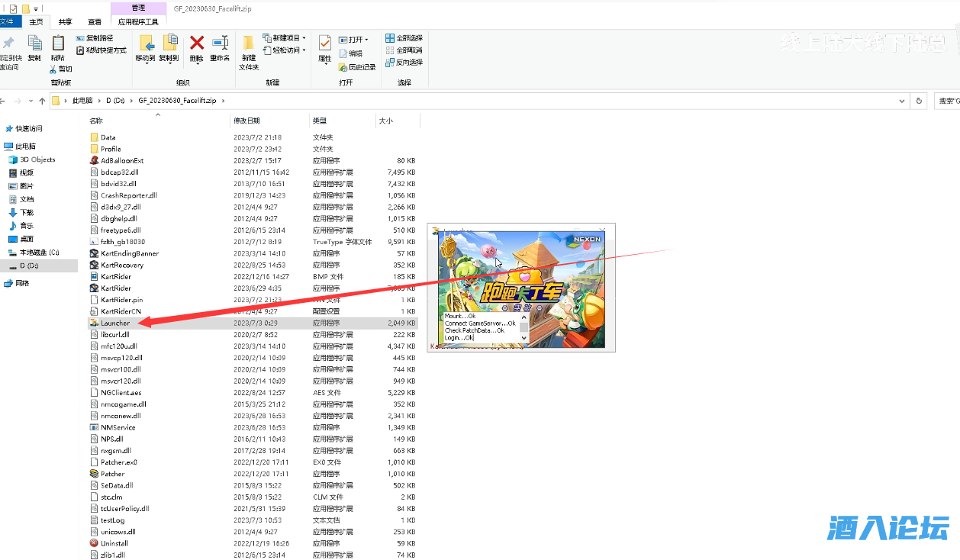Image resolution: width=960 pixels, height=560 pixels.
Task: Click the Rename (重命名) ribbon icon
Action: [x=220, y=44]
